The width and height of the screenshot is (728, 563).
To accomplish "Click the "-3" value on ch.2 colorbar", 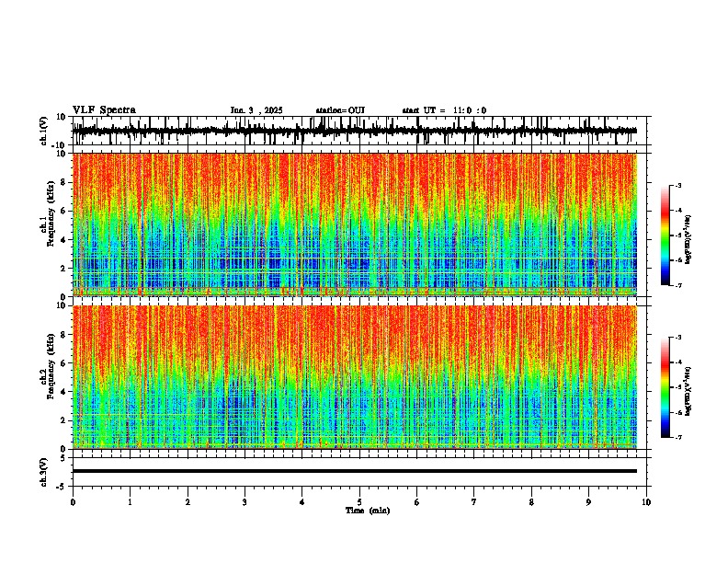I will tap(677, 338).
